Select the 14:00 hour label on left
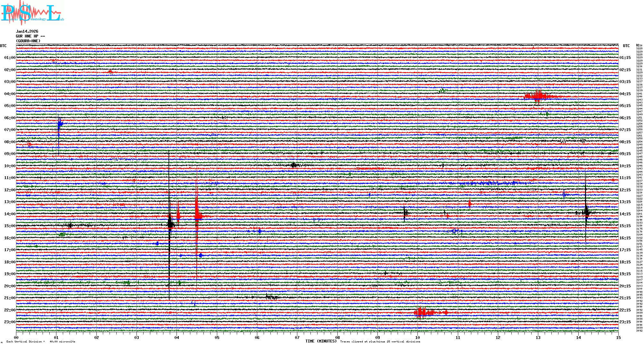 point(10,214)
